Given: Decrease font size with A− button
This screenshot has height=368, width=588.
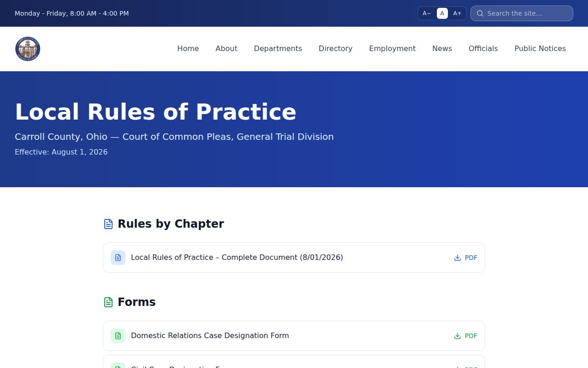Looking at the screenshot, I should pos(427,13).
